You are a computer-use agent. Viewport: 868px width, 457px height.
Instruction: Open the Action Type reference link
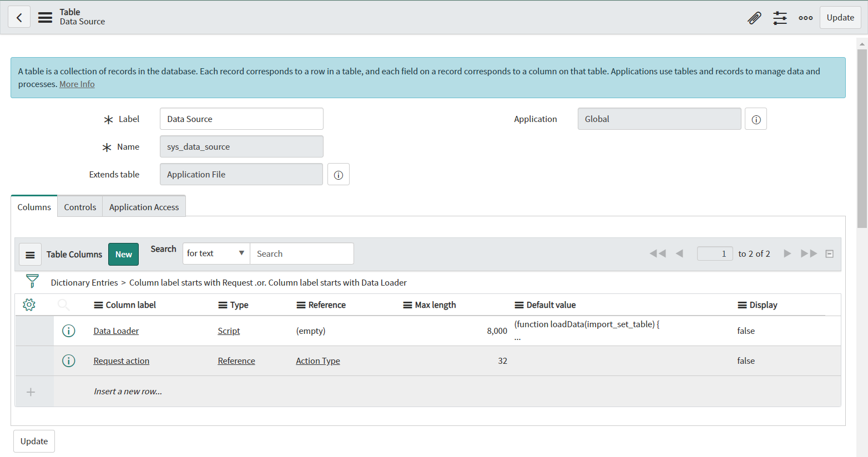click(x=318, y=361)
